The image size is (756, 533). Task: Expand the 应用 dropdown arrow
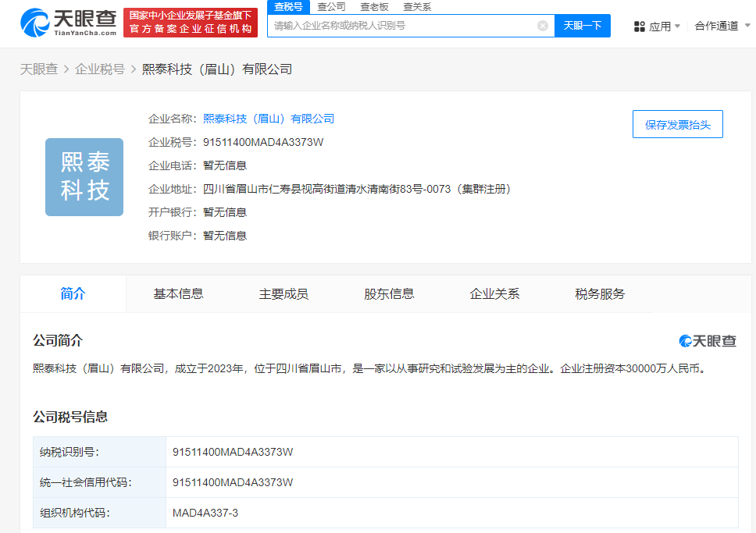(x=677, y=26)
